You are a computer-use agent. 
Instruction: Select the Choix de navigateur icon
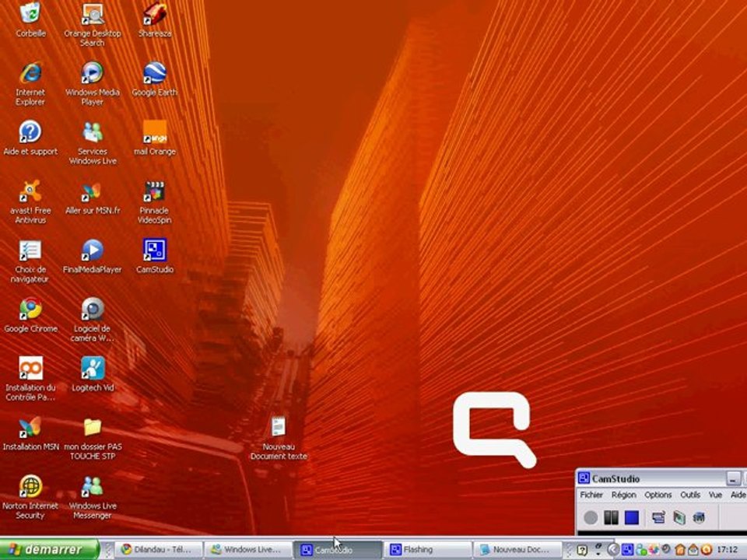(30, 260)
